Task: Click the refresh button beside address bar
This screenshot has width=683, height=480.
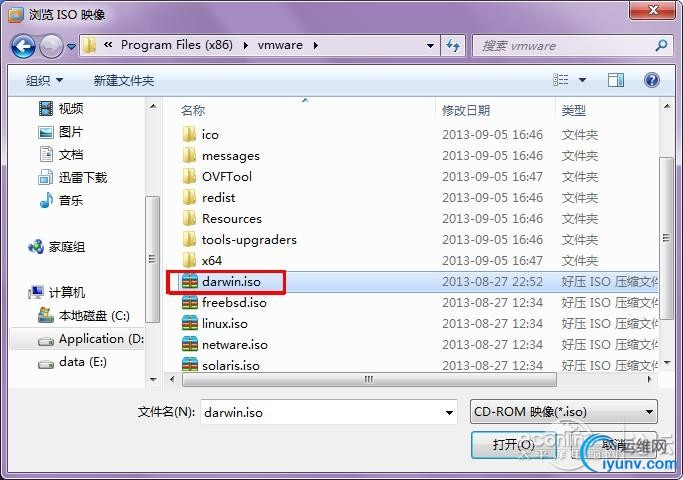Action: click(x=453, y=46)
